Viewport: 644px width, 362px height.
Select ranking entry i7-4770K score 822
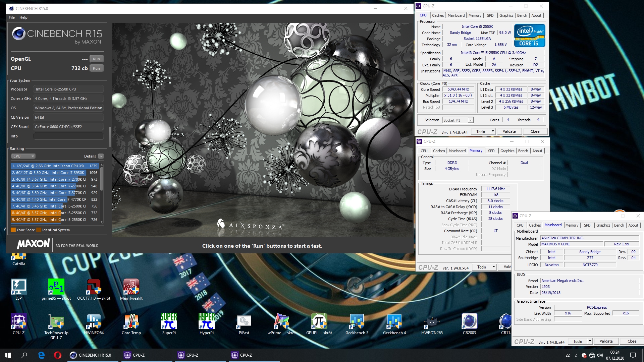[x=54, y=199]
